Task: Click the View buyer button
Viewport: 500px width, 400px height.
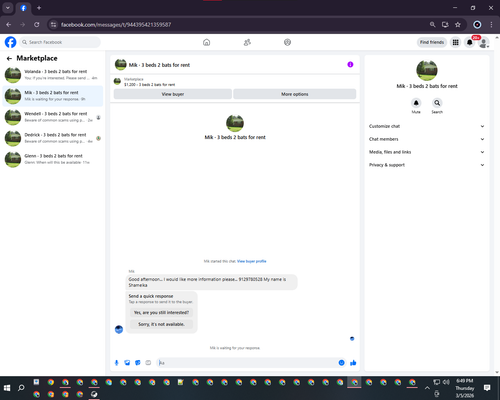Action: (x=173, y=94)
